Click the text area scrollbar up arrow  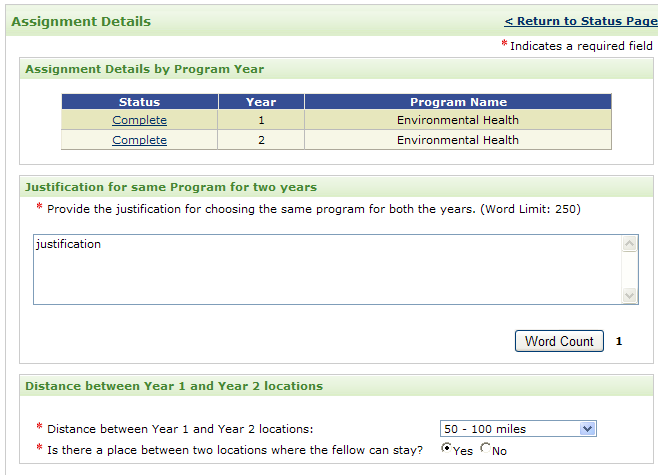click(630, 244)
